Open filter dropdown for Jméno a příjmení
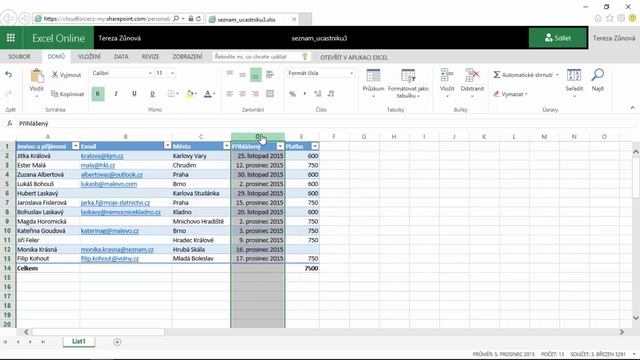640x360 pixels. click(x=76, y=146)
